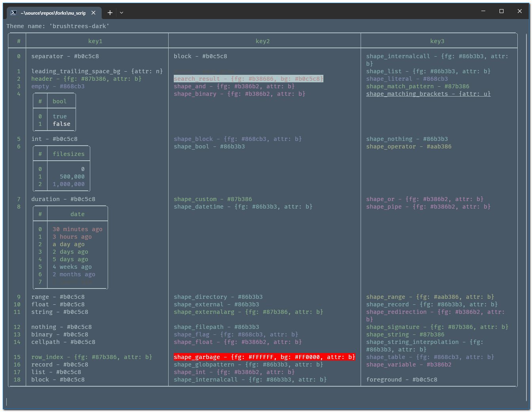Click 'shape_binary' line in key2
This screenshot has width=532, height=412.
pos(239,94)
